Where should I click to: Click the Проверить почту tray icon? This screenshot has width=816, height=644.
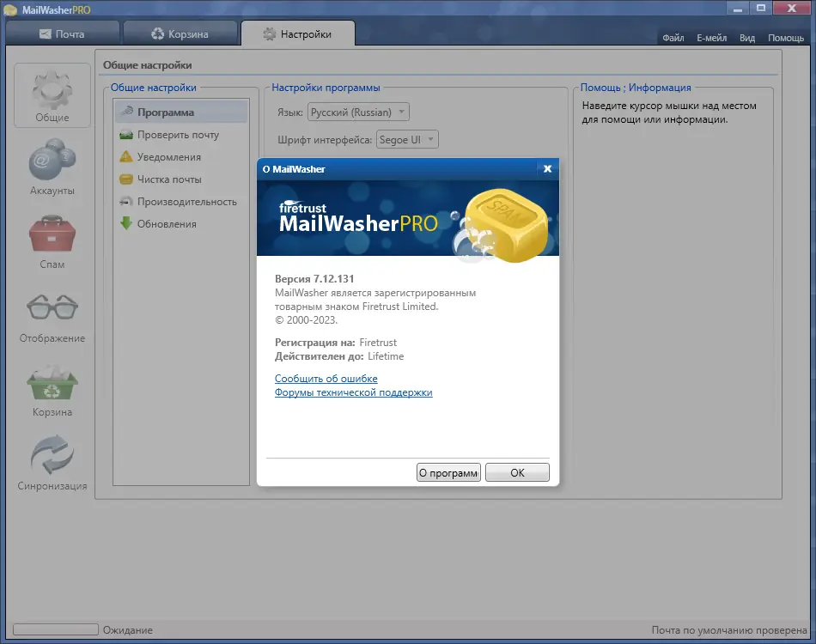click(x=126, y=135)
